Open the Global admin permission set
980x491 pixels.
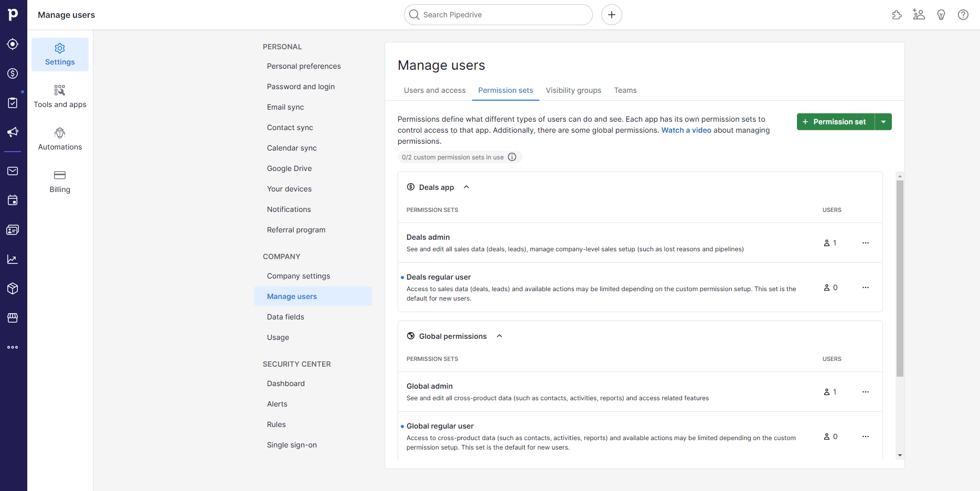click(x=430, y=386)
